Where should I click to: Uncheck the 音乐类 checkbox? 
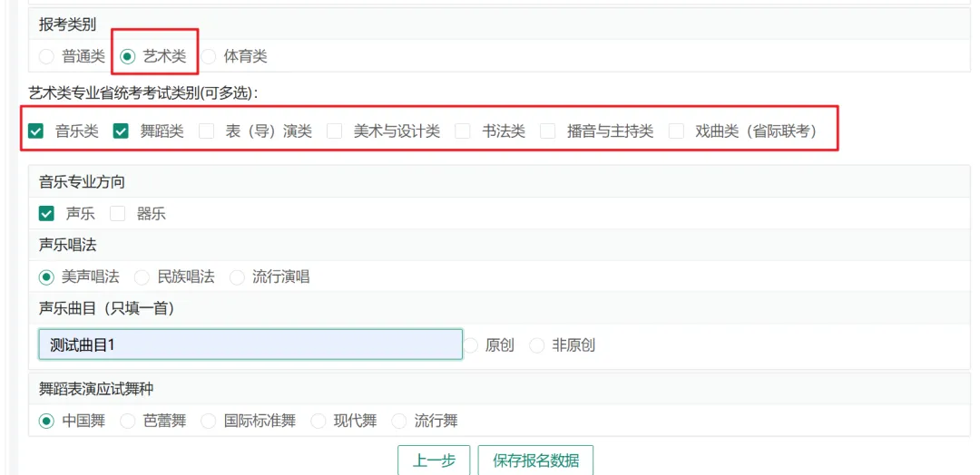point(36,131)
